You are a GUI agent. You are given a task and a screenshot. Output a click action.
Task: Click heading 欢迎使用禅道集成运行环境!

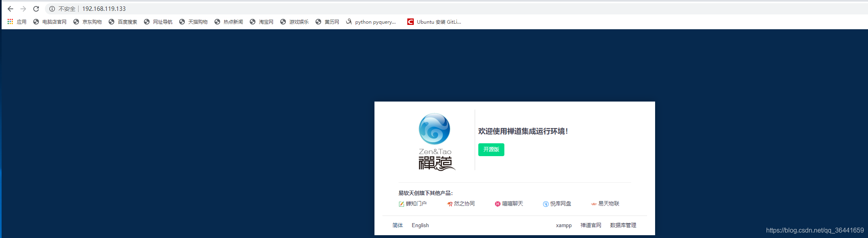point(523,131)
